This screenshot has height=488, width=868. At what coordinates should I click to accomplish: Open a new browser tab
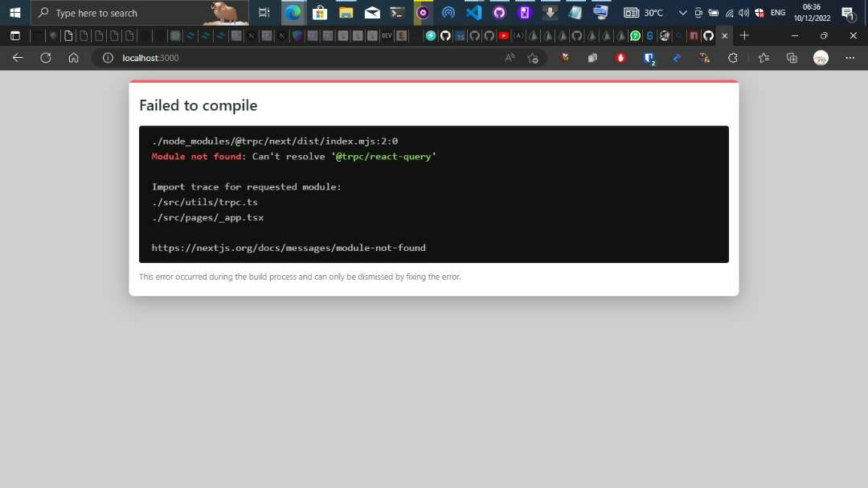[744, 36]
